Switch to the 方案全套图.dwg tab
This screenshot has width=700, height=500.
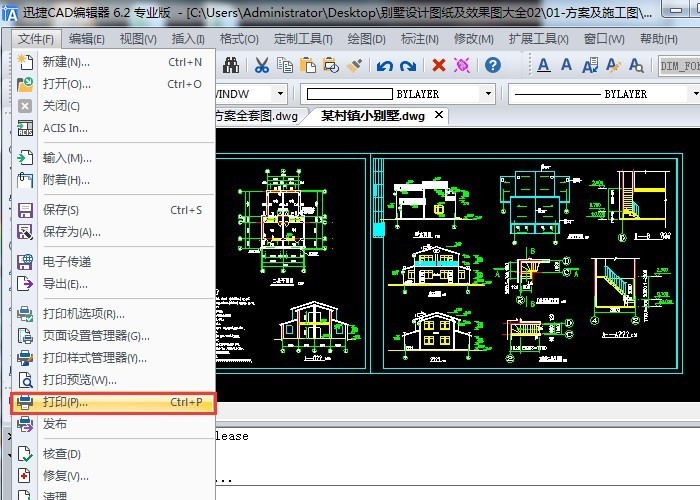coord(257,116)
